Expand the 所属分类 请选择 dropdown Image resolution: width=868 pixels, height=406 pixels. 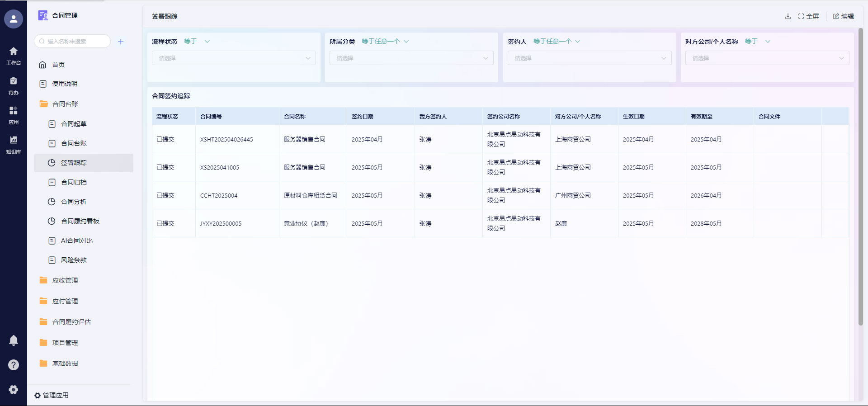(x=411, y=58)
